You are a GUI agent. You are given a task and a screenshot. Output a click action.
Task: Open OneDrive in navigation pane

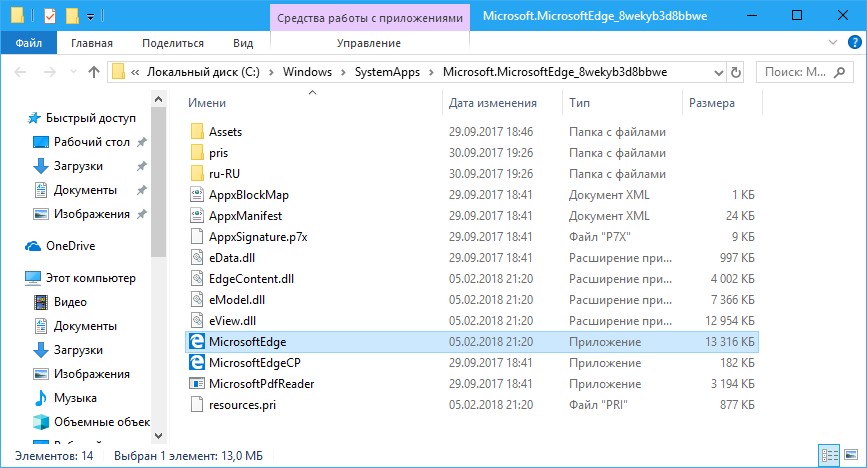[x=70, y=246]
